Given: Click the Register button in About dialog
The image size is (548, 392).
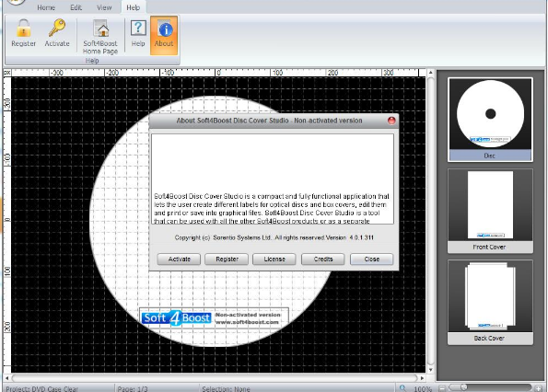Looking at the screenshot, I should 227,259.
